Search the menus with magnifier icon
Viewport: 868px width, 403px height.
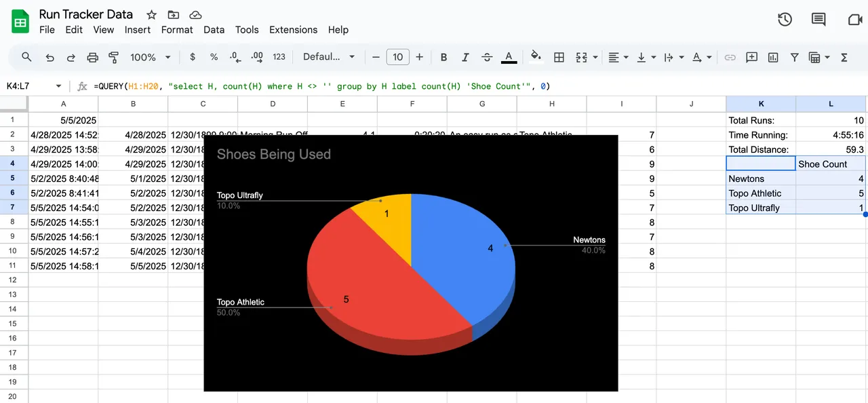click(26, 57)
